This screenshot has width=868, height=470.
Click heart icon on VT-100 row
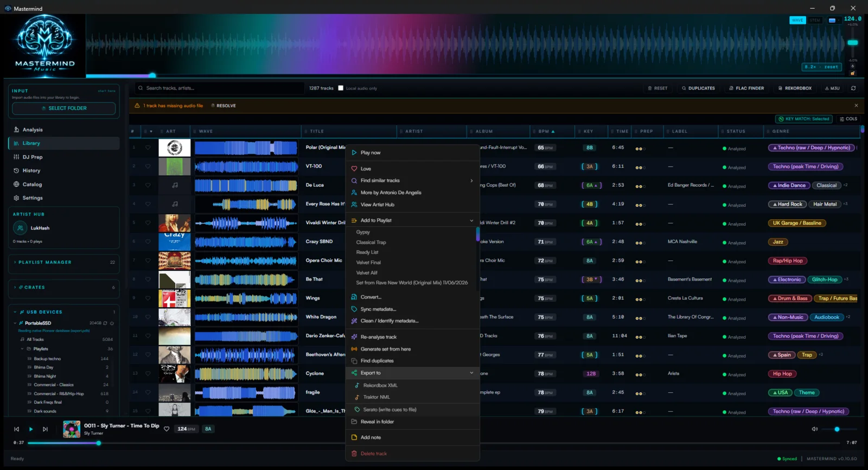tap(148, 166)
